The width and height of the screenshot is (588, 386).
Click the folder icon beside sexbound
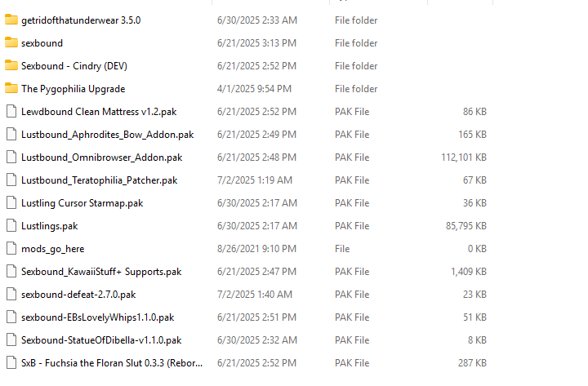coord(11,42)
